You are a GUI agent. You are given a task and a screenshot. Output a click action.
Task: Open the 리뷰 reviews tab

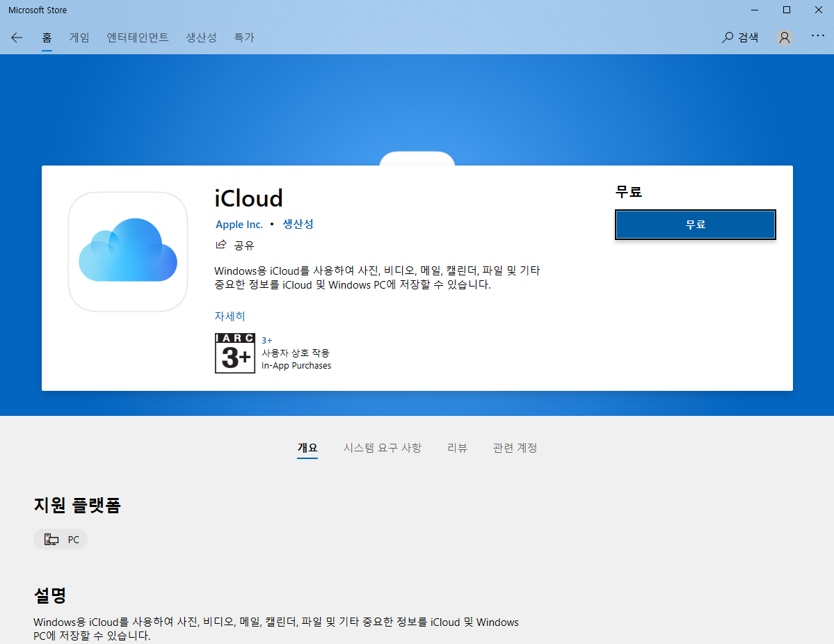point(458,448)
